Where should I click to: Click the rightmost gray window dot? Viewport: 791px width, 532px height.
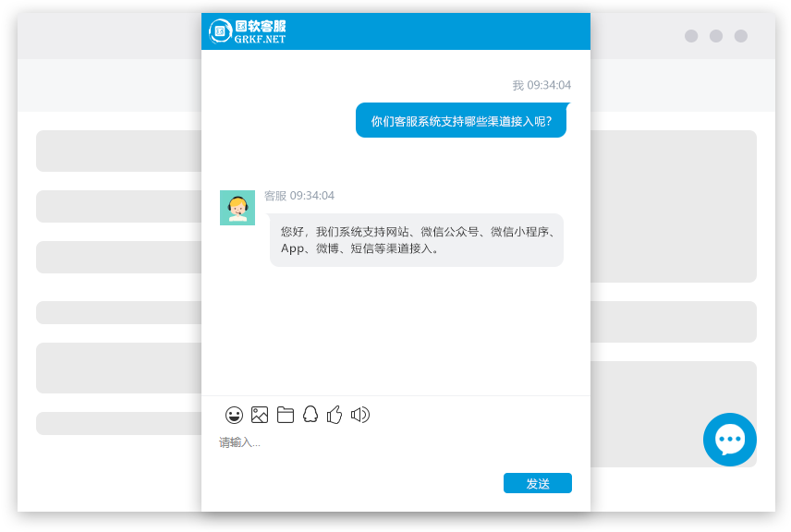point(741,36)
